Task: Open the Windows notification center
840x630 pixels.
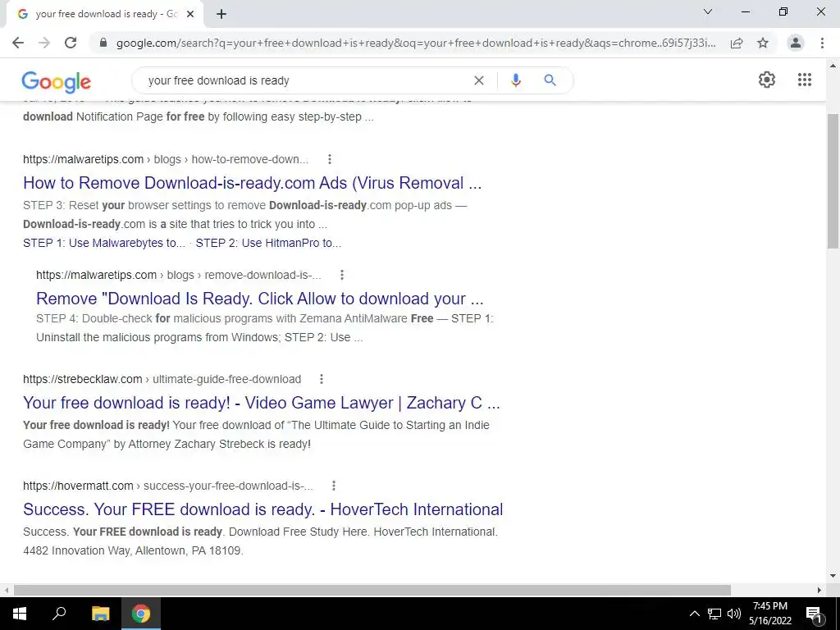Action: tap(814, 614)
